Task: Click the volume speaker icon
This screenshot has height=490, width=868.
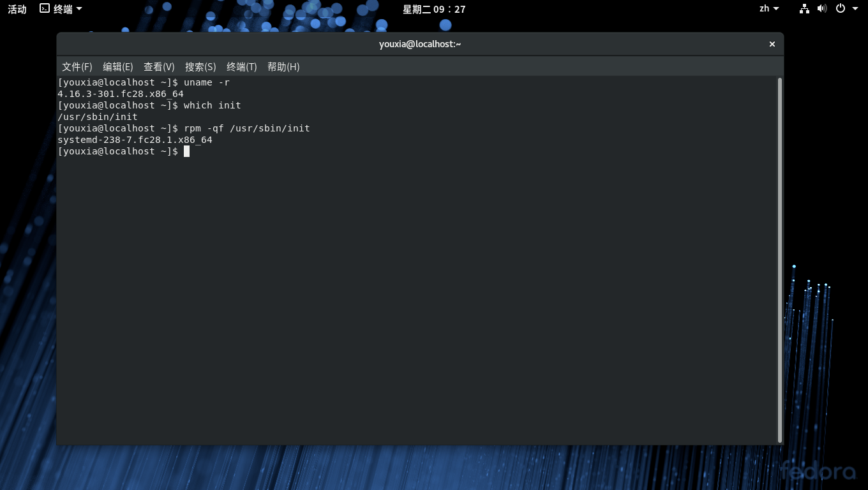Action: point(821,9)
